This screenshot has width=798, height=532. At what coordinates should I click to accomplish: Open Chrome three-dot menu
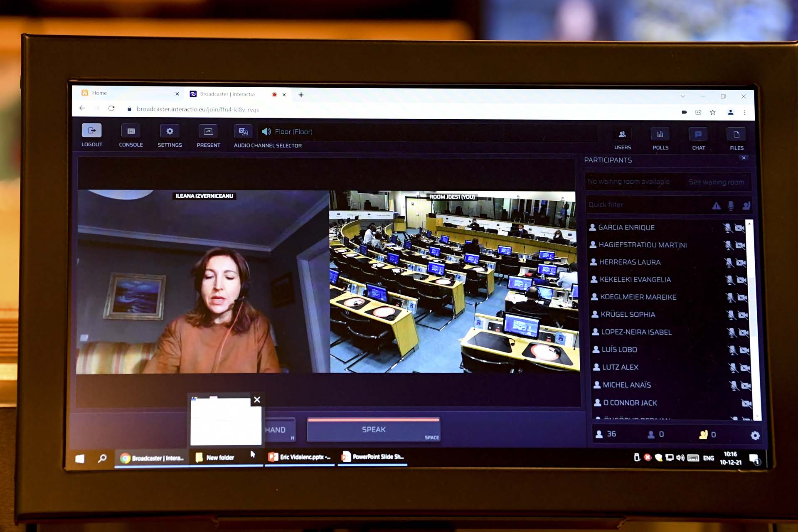(744, 112)
